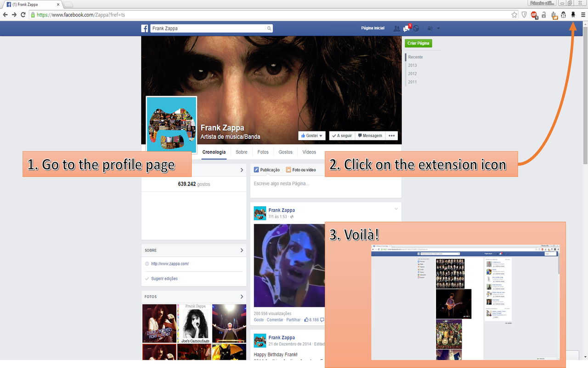Open the Frank Zappa profile picture
This screenshot has height=368, width=588.
(x=171, y=124)
